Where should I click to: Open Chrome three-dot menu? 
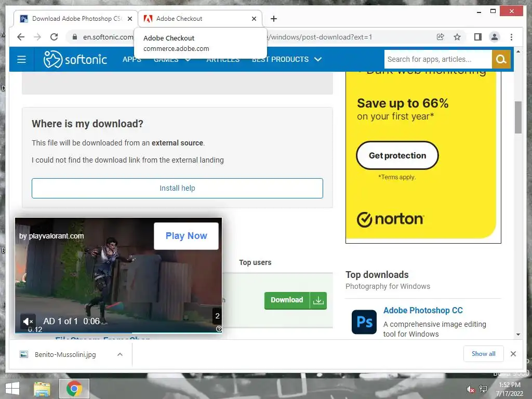click(x=511, y=37)
